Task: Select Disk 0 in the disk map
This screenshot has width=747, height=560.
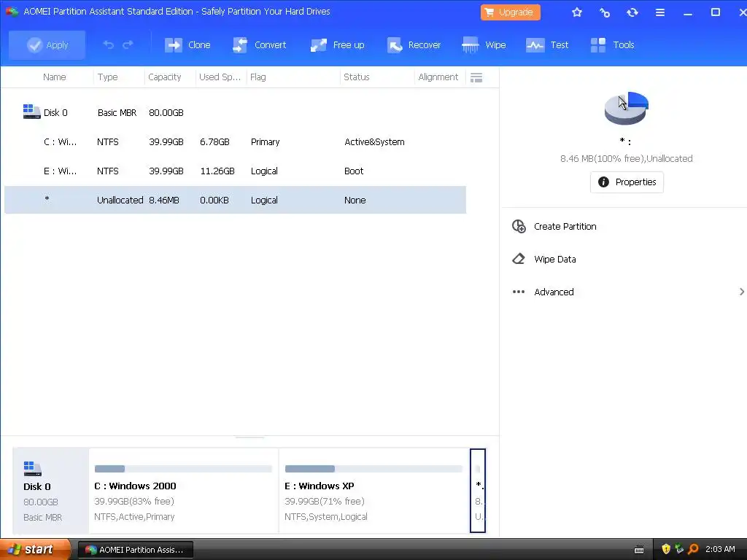Action: coord(50,491)
